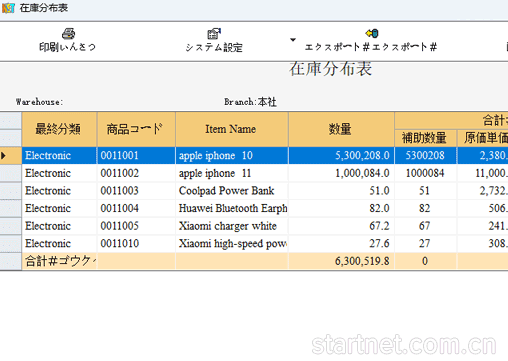
Task: Select cell 0011005
Action: point(136,226)
